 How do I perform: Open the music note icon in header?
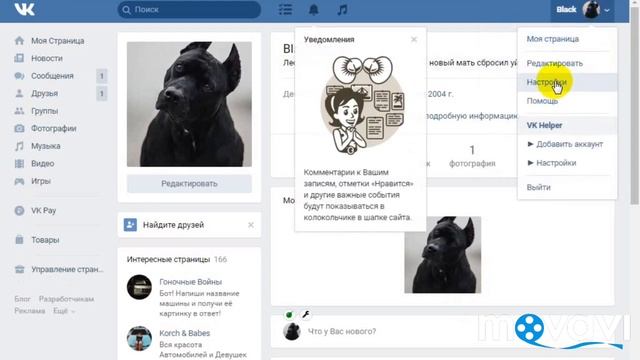(342, 9)
